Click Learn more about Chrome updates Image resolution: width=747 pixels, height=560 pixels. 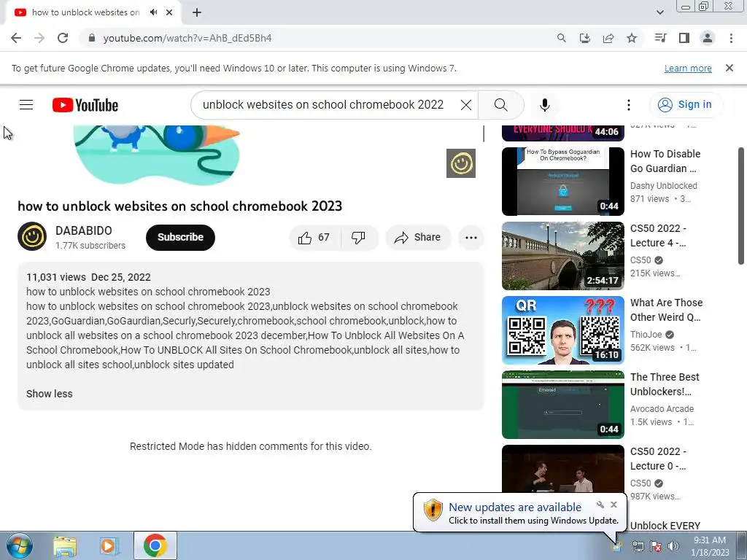(x=688, y=68)
